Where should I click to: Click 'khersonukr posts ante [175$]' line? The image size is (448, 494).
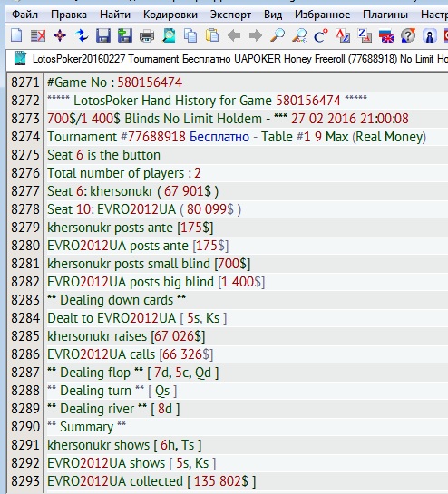pyautogui.click(x=131, y=228)
